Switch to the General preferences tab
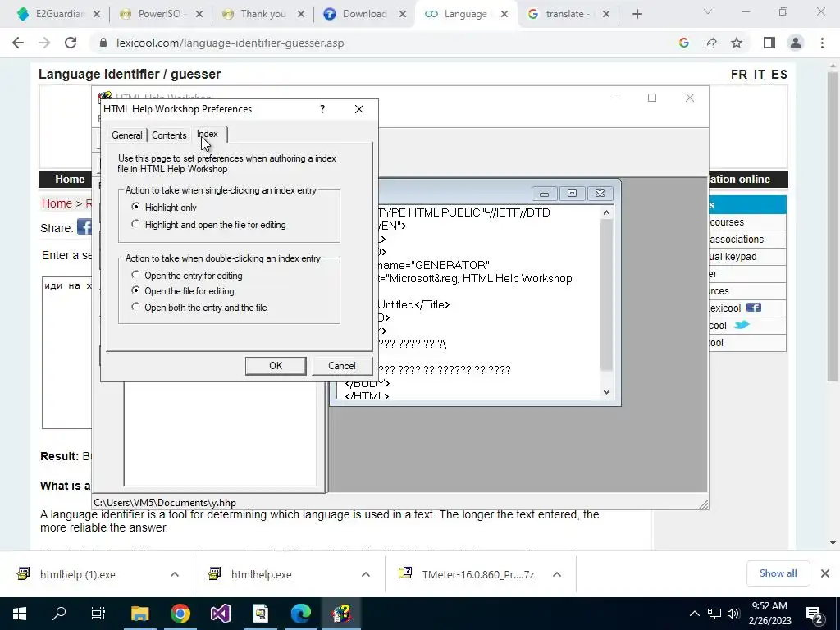 pos(127,135)
